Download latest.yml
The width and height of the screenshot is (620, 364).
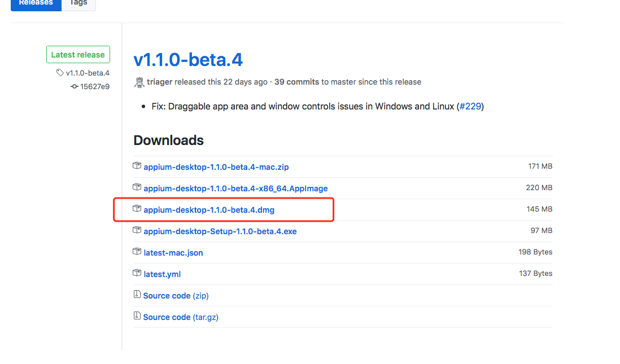[162, 274]
